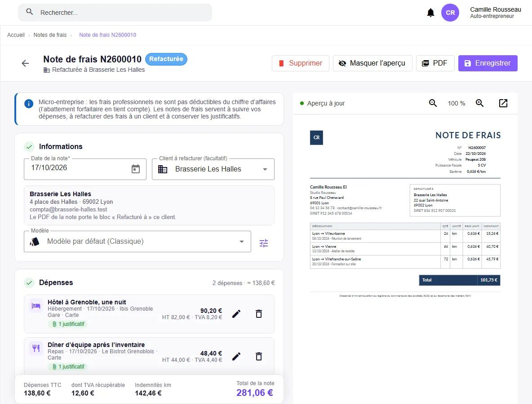This screenshot has height=404, width=532.
Task: Click the Dépenses section heading
Action: [x=56, y=283]
